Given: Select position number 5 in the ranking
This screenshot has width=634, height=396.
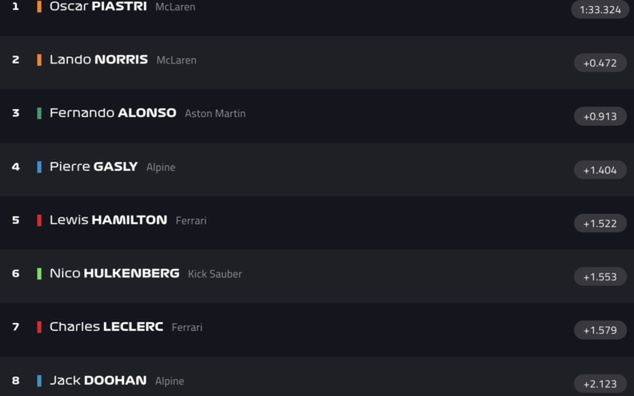Looking at the screenshot, I should [16, 220].
